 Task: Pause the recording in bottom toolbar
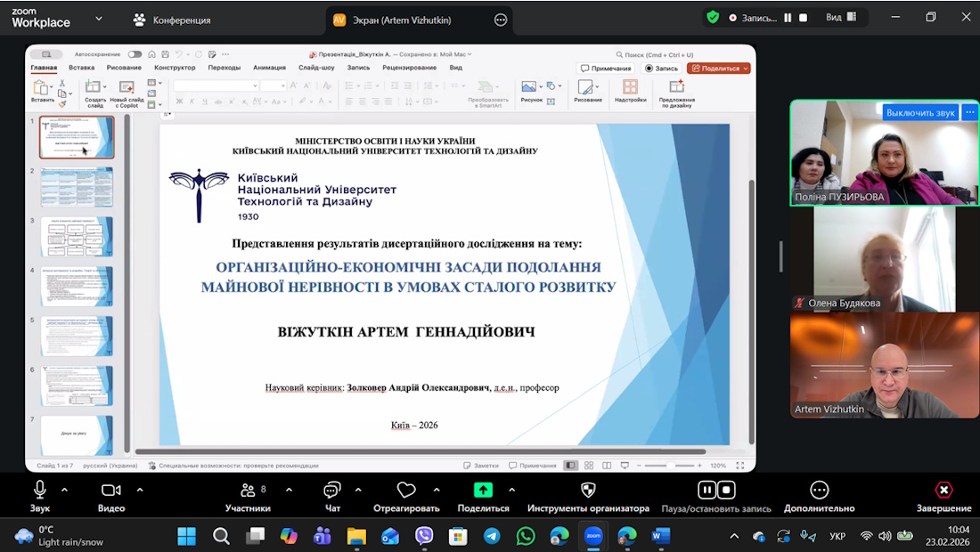(x=706, y=490)
